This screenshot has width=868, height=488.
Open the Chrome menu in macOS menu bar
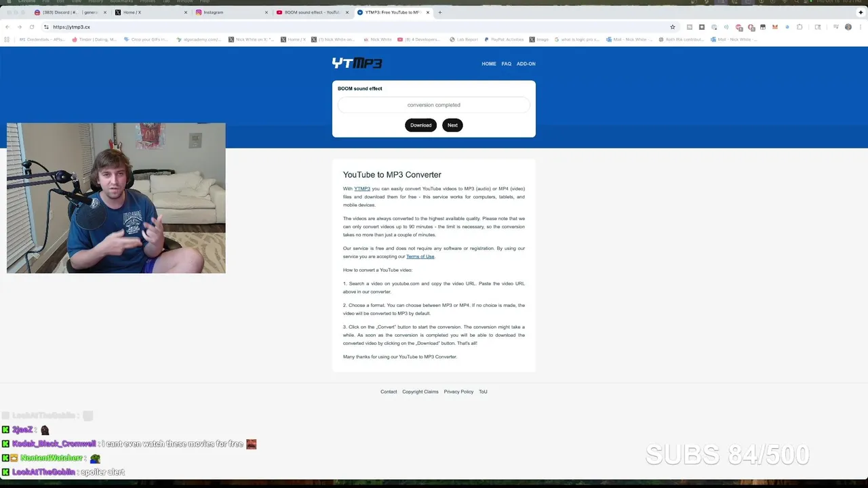tap(28, 2)
